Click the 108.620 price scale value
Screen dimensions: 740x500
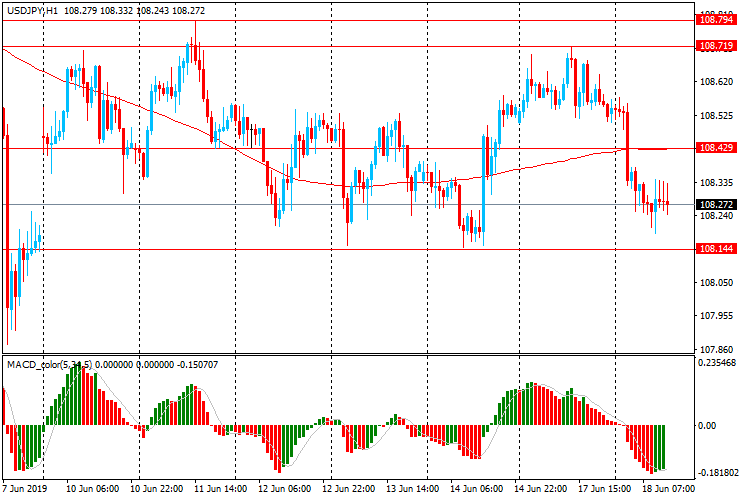click(x=716, y=82)
